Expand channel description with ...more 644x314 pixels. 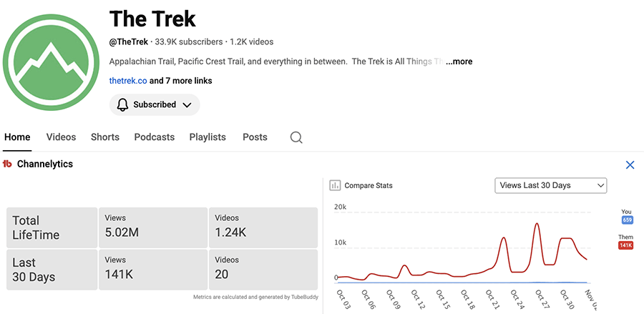pyautogui.click(x=459, y=62)
